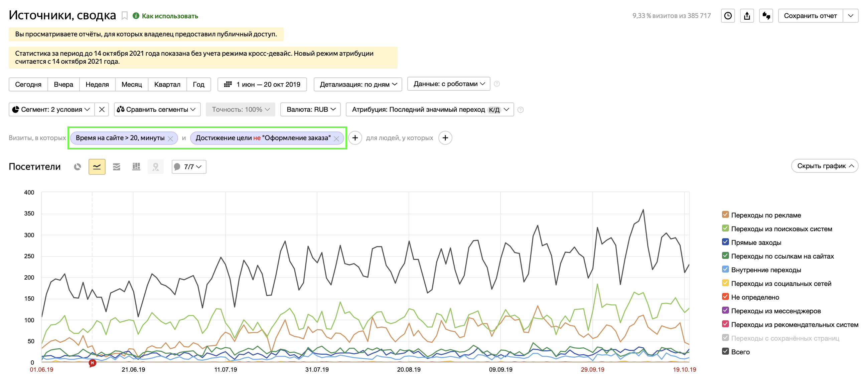The image size is (868, 381).
Task: Select the pie chart view icon
Action: click(78, 166)
